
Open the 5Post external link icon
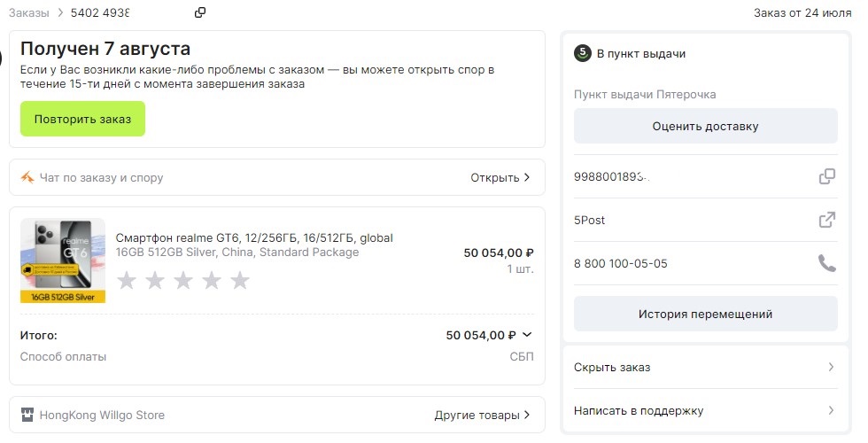tap(826, 220)
